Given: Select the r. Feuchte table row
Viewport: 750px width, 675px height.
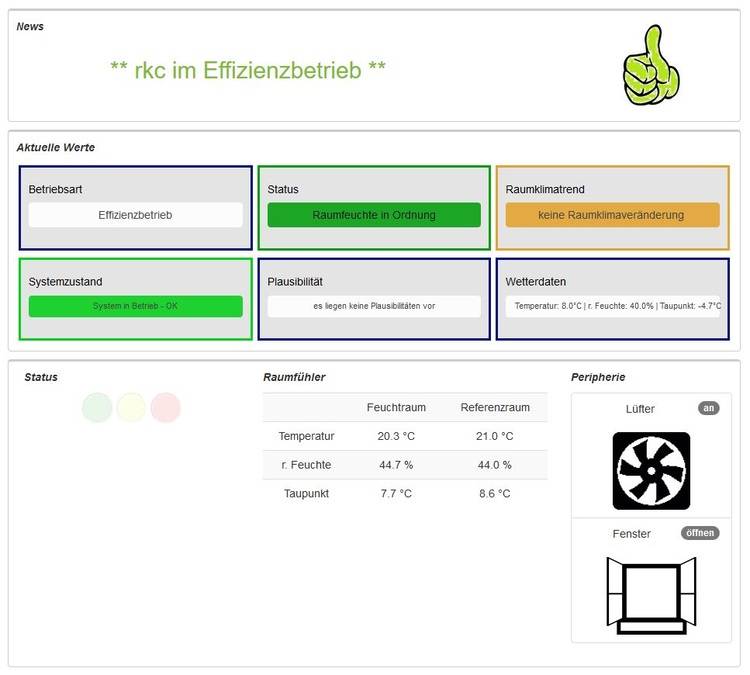Looking at the screenshot, I should click(x=306, y=465).
